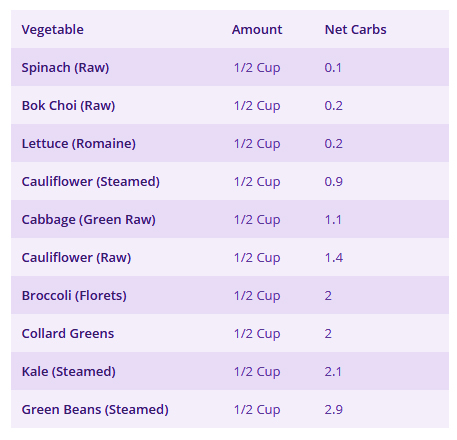
Task: Select Cabbage (Green Raw) row label
Action: pos(89,220)
